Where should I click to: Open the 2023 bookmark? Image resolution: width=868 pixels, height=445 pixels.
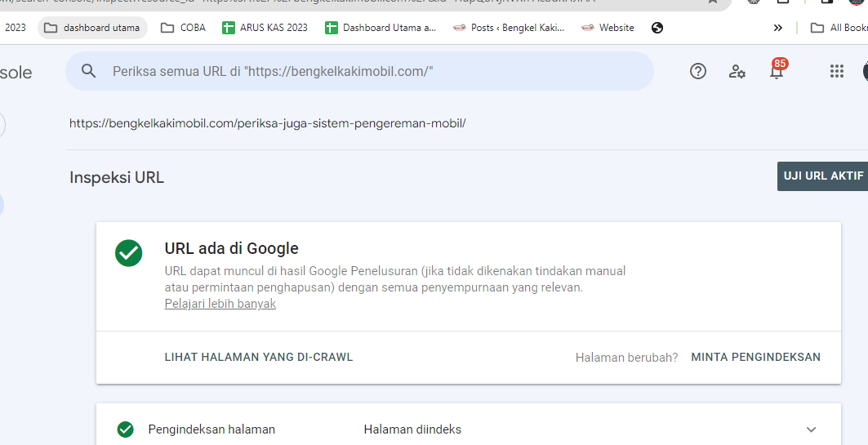click(15, 28)
